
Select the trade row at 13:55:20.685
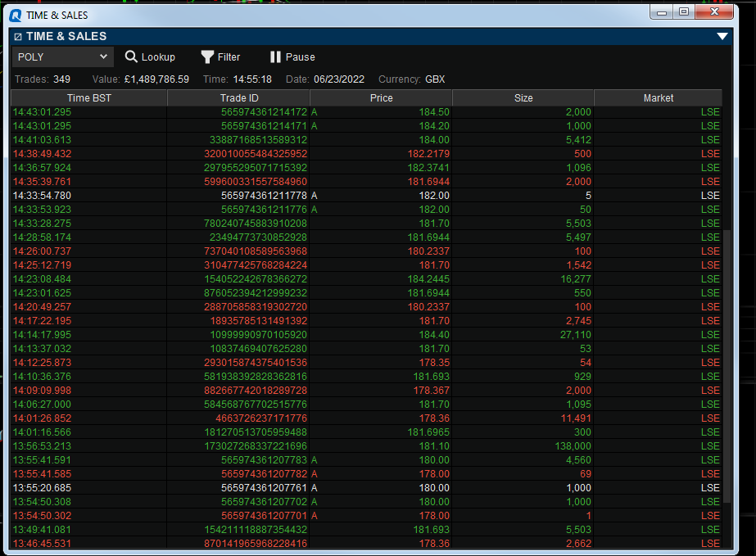click(x=366, y=488)
